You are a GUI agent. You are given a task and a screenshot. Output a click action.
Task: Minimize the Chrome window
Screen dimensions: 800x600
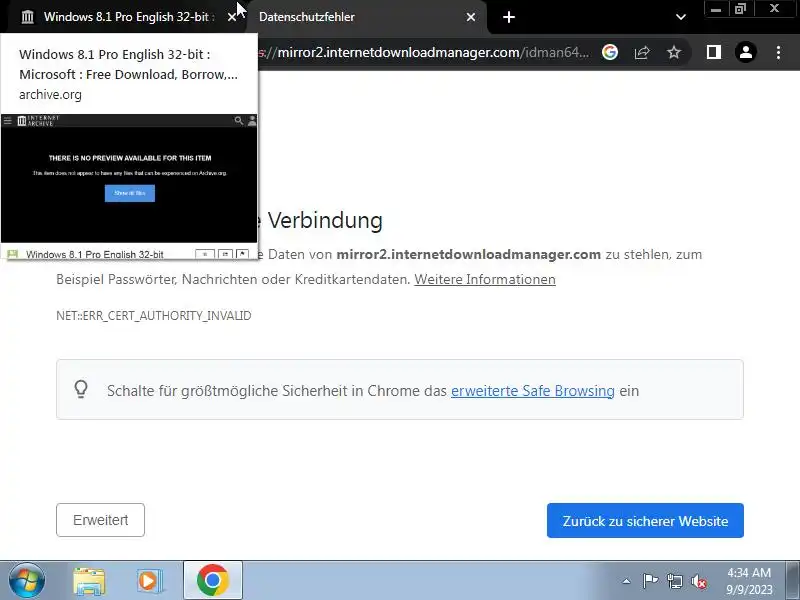click(716, 9)
